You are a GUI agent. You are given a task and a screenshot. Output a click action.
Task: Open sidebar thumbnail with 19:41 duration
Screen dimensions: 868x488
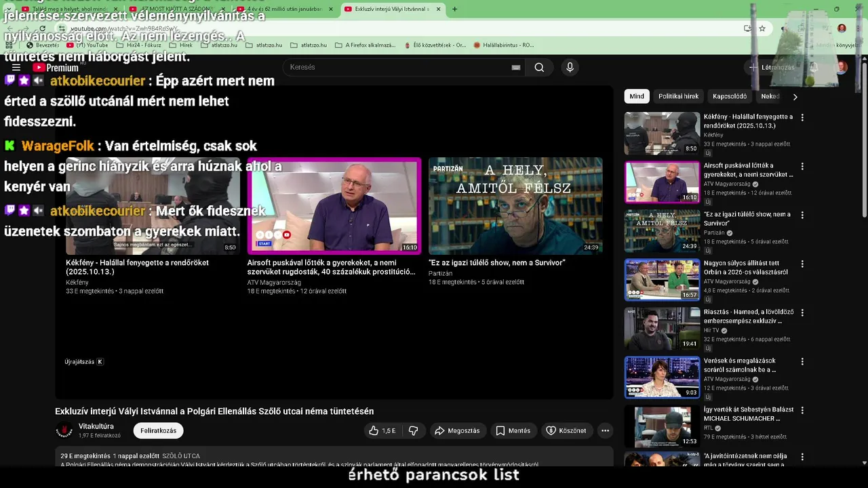coord(662,329)
